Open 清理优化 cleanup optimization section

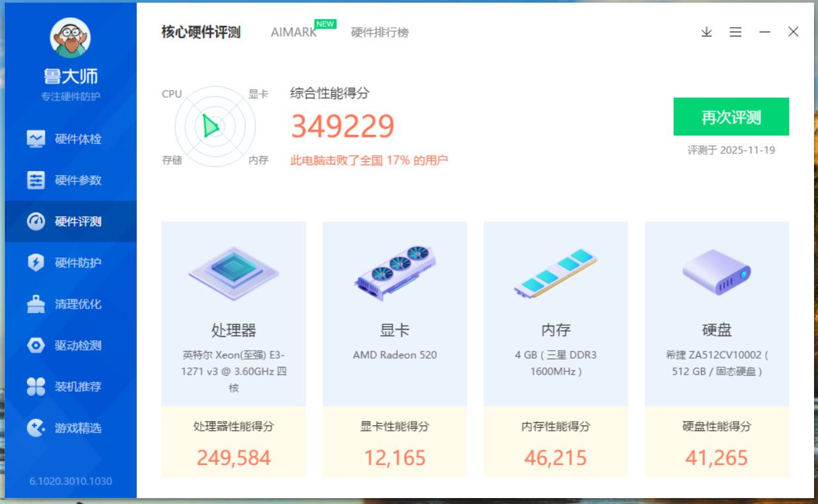[71, 305]
